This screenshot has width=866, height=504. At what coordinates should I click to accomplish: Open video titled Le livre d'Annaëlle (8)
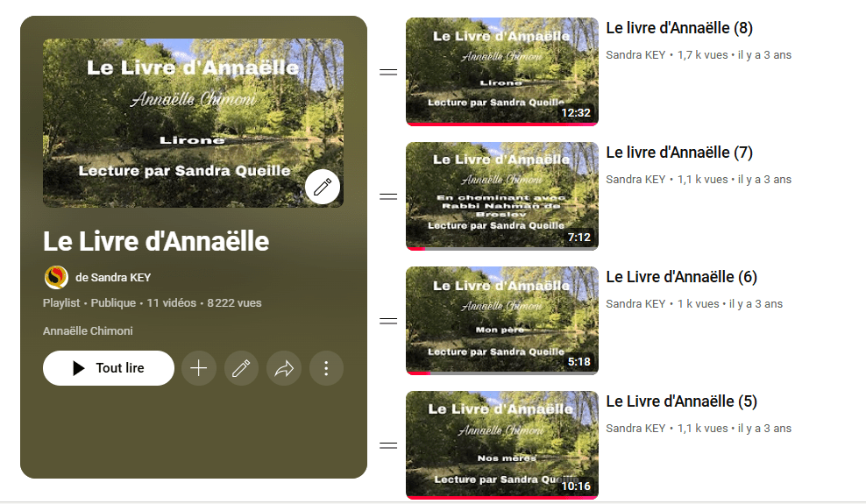point(679,28)
